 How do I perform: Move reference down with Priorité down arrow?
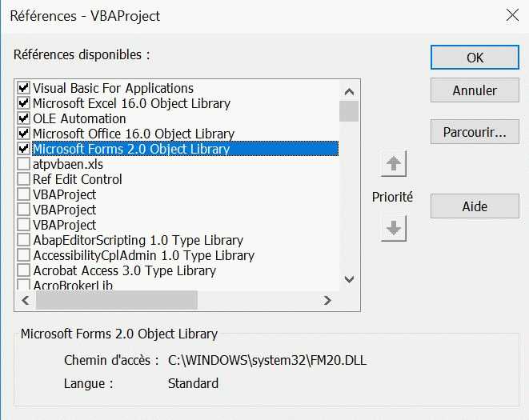click(x=395, y=228)
